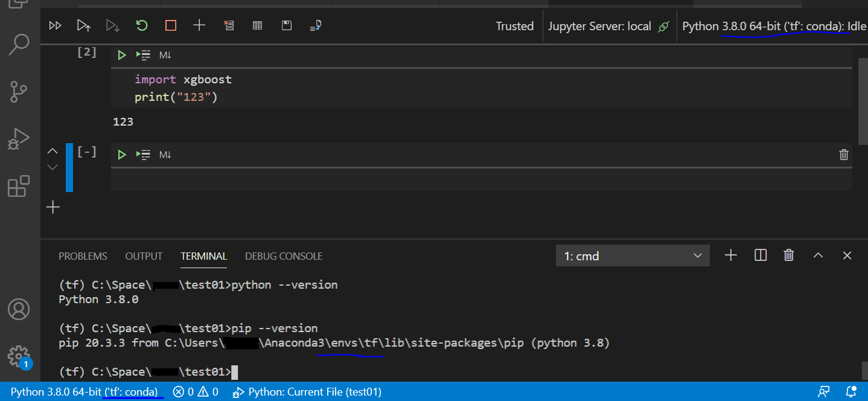868x401 pixels.
Task: Save the notebook with the disk icon
Action: (x=287, y=25)
